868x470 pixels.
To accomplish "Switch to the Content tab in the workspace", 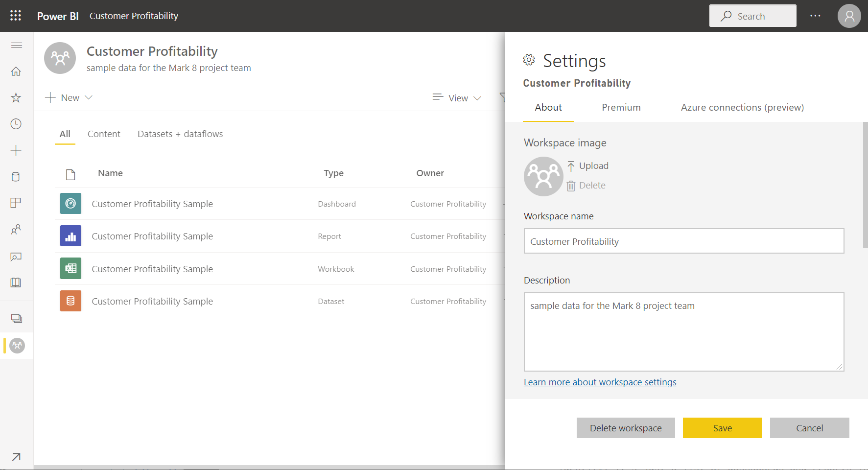I will point(104,134).
